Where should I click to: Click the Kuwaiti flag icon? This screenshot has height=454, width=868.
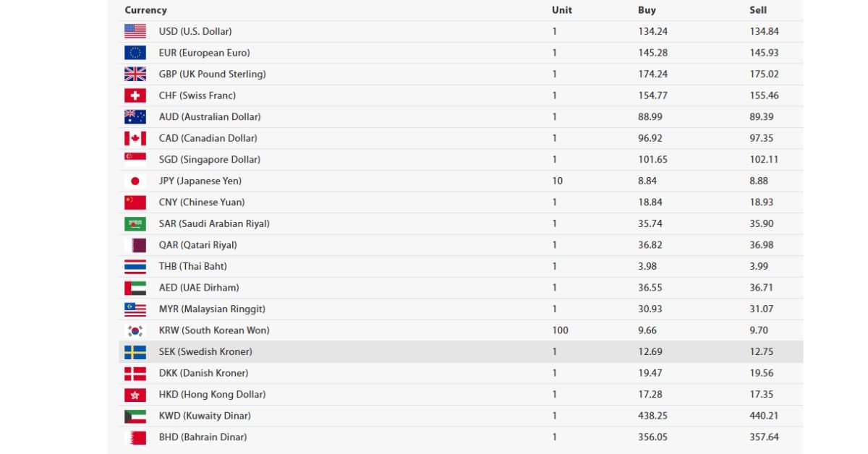(x=135, y=416)
